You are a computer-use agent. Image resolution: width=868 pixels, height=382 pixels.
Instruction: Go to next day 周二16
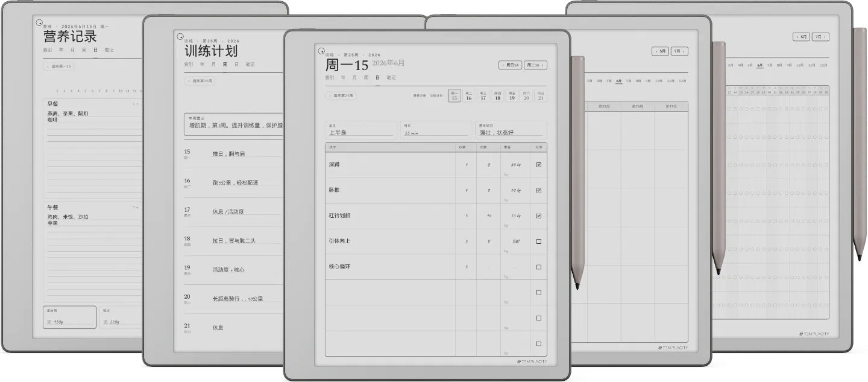[535, 65]
